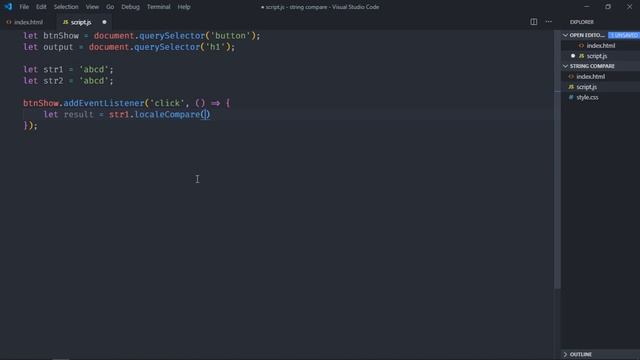Click the 'abcd' value of str1
This screenshot has height=360, width=640.
point(93,69)
